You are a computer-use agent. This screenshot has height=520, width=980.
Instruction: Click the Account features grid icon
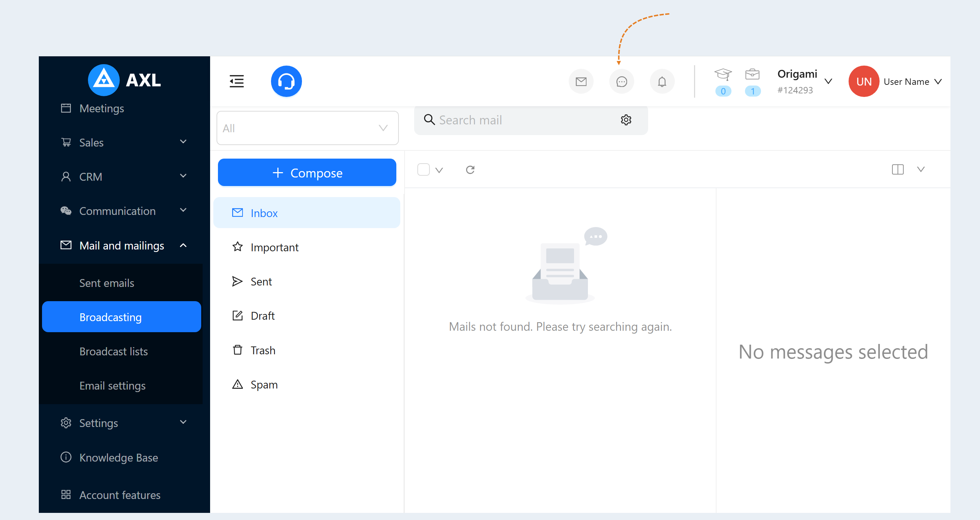pos(66,494)
